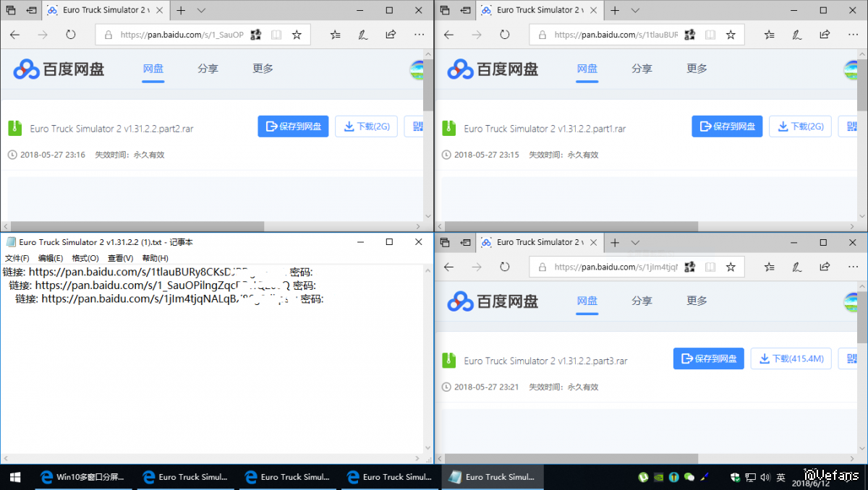
Task: Expand tab preview chevron in part2 Edge window
Action: coord(201,10)
